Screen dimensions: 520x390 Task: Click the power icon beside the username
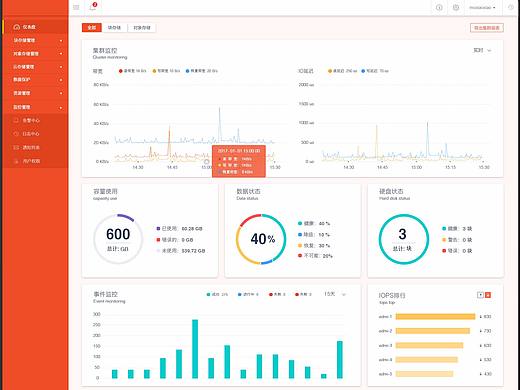[x=456, y=7]
